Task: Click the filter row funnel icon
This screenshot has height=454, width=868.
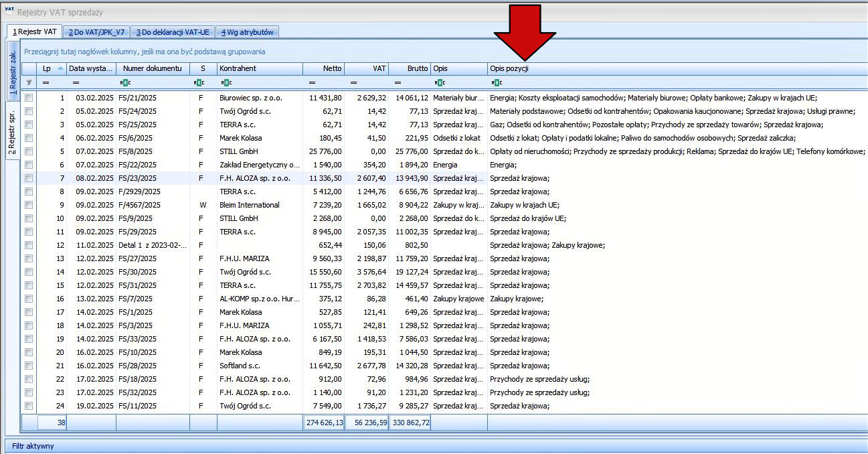Action: pyautogui.click(x=29, y=83)
